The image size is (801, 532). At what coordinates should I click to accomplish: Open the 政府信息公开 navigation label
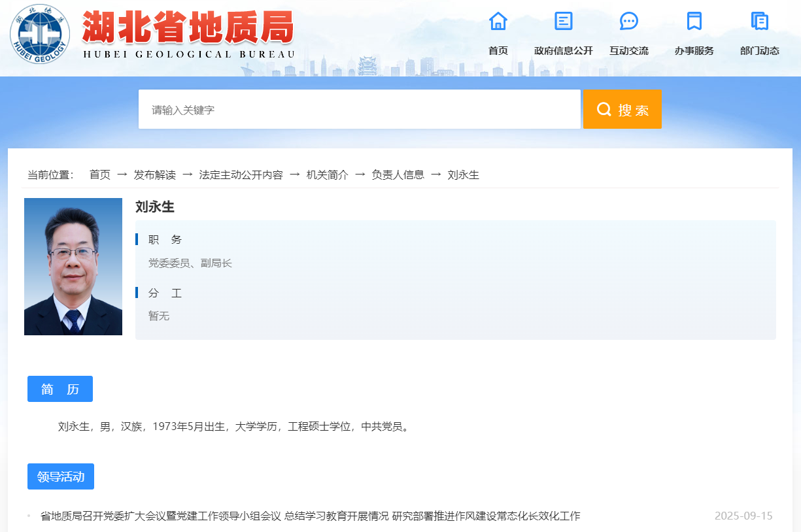pos(564,50)
